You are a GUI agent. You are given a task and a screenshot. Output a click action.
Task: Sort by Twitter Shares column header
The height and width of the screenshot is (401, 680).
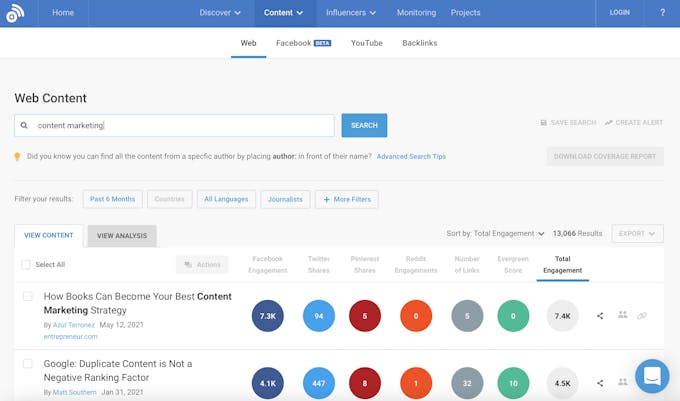click(x=319, y=264)
